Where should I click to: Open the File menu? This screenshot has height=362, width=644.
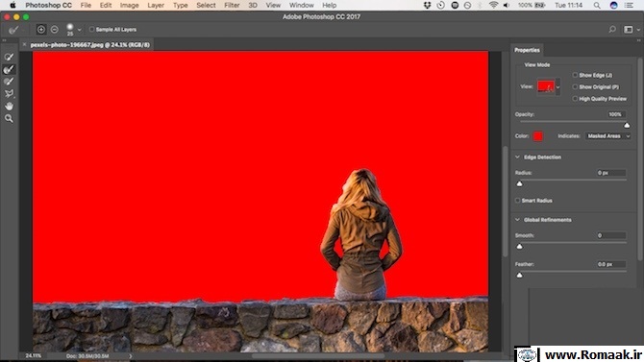click(86, 6)
